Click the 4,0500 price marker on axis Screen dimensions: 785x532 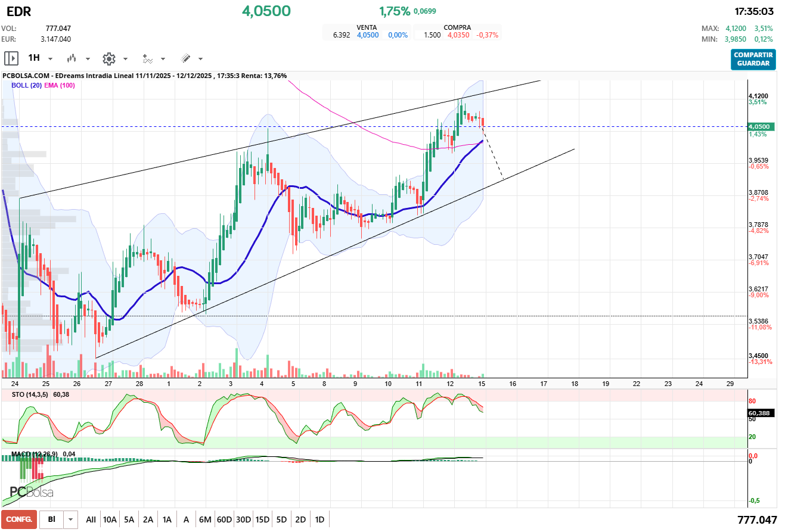click(760, 126)
